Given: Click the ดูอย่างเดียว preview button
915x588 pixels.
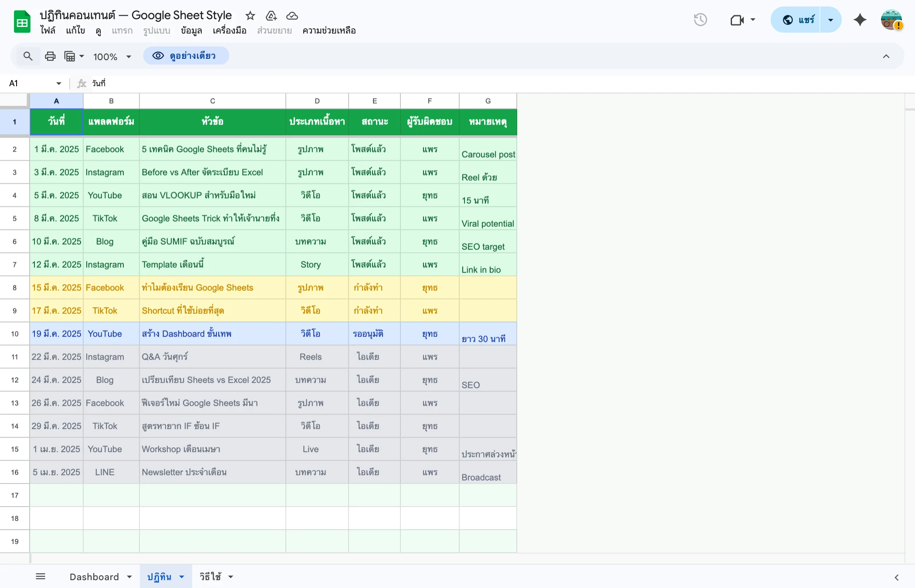Looking at the screenshot, I should 186,56.
